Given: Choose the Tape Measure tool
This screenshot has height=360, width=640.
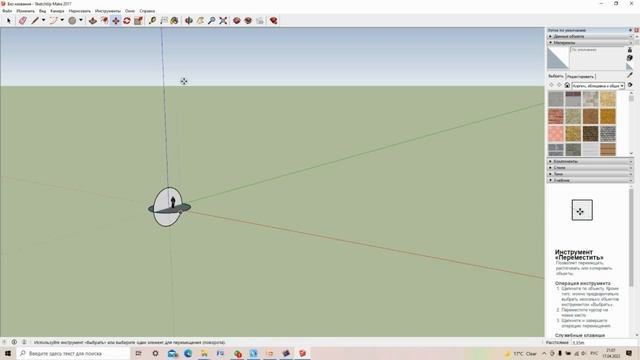Looking at the screenshot, I should click(152, 20).
